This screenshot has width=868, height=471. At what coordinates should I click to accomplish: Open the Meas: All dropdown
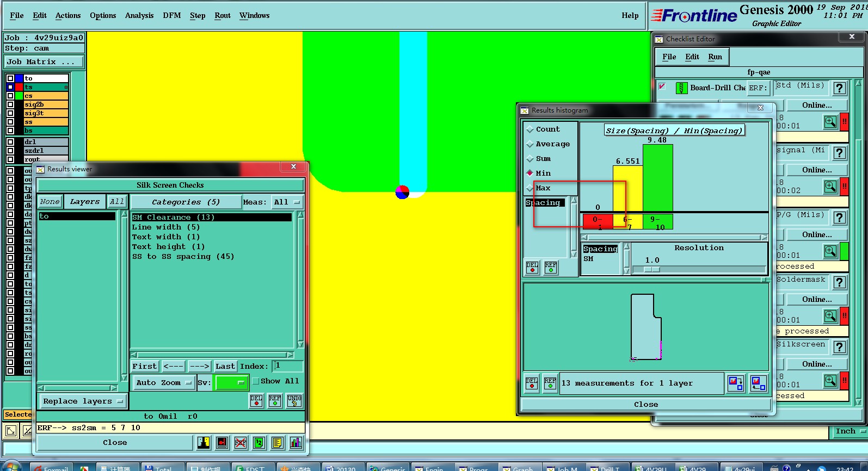[x=287, y=202]
